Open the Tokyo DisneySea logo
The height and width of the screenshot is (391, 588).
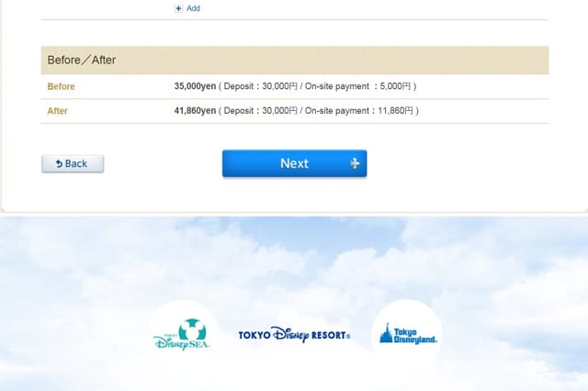182,334
